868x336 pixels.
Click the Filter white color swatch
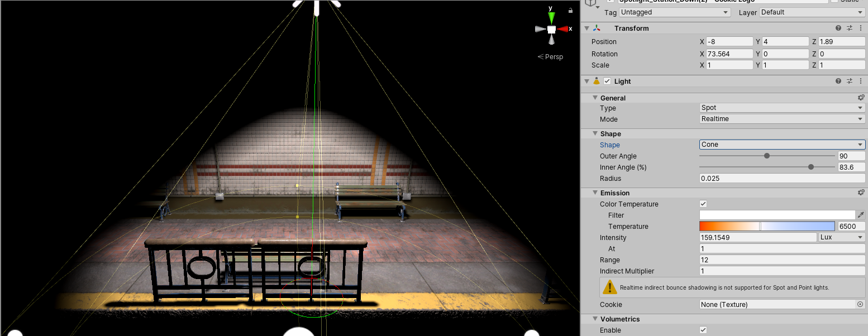(x=777, y=215)
